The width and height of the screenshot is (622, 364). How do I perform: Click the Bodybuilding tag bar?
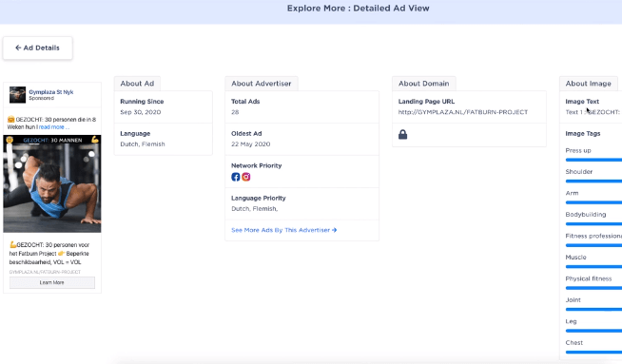(x=593, y=224)
